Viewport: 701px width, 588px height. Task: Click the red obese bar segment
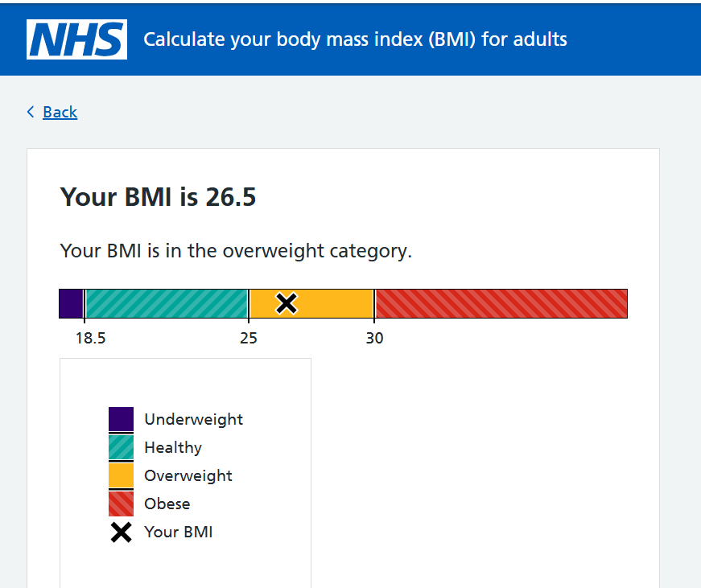[501, 304]
